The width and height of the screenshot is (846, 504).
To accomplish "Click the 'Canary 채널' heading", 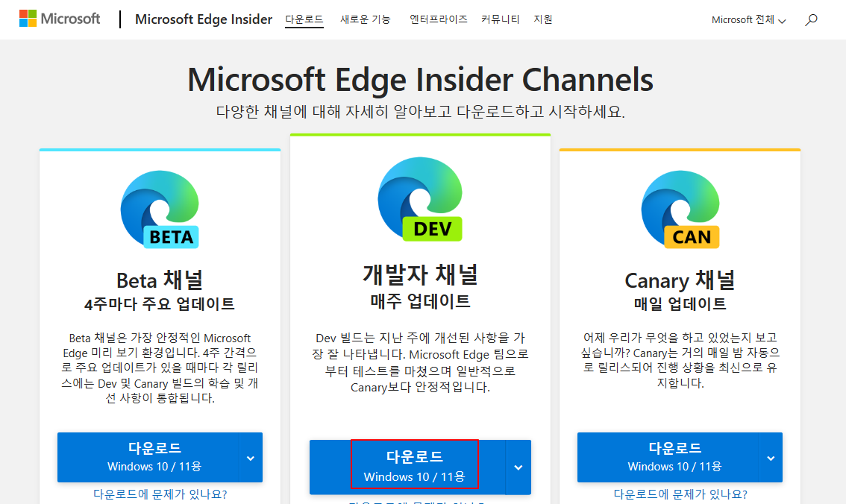I will click(x=680, y=280).
